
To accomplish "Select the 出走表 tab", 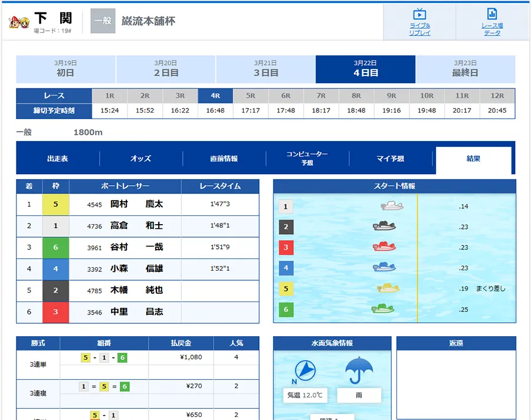I will [x=58, y=159].
